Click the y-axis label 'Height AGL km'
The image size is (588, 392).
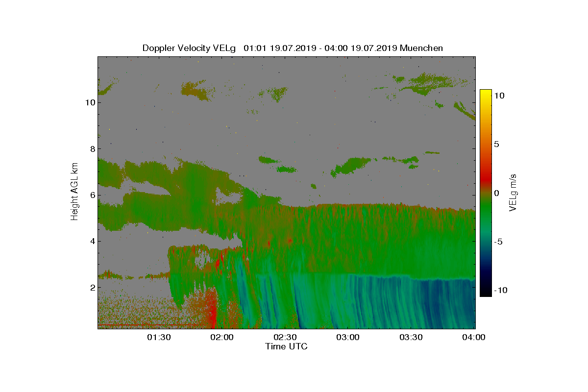coord(74,193)
